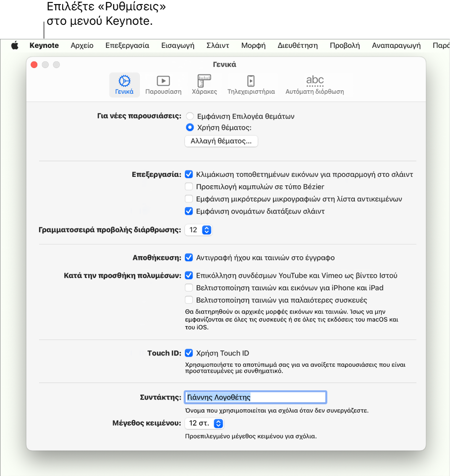The height and width of the screenshot is (476, 450).
Task: Enable Βελτιστοποίηση ταινιών για παλαιότερες συσκευές
Action: click(189, 300)
